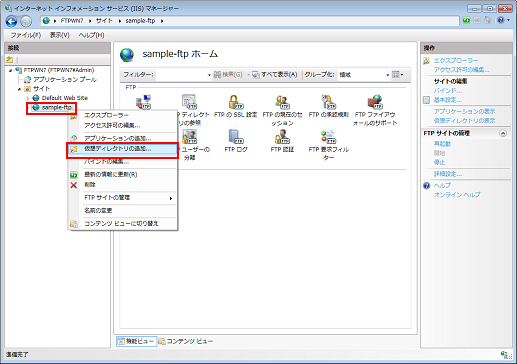Click Restart link under FTP site management
This screenshot has width=517, height=364.
442,144
